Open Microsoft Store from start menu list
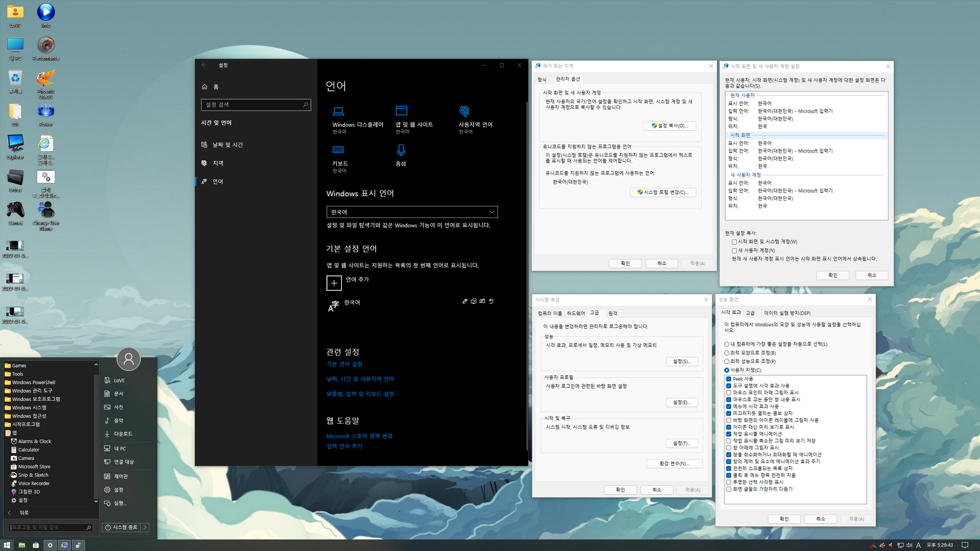Viewport: 980px width, 551px height. (34, 467)
